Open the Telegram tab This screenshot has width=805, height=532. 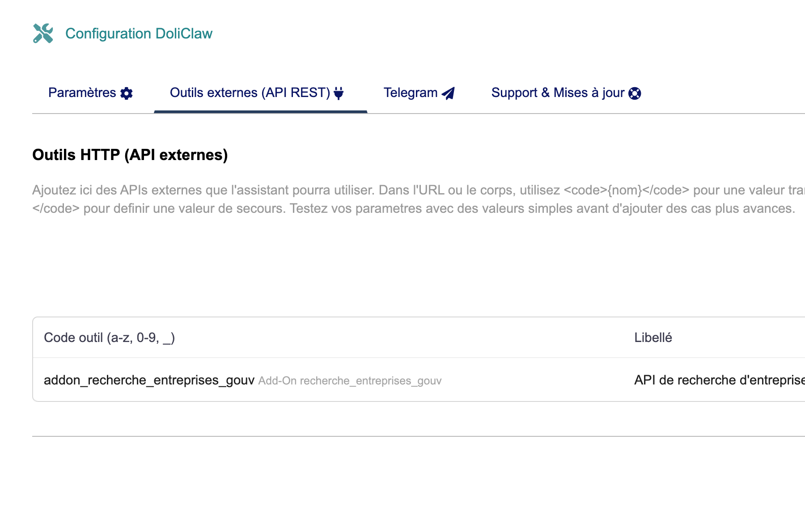point(419,93)
